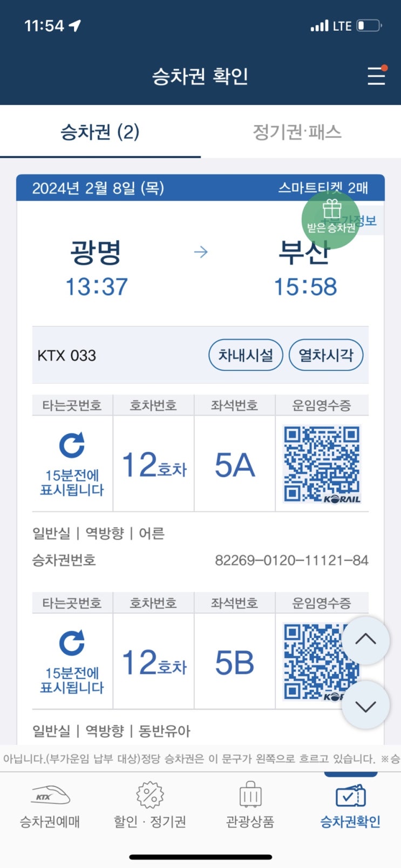Tap the KTX train 승차권예매 icon
Screen dimensions: 401x868
[50, 795]
